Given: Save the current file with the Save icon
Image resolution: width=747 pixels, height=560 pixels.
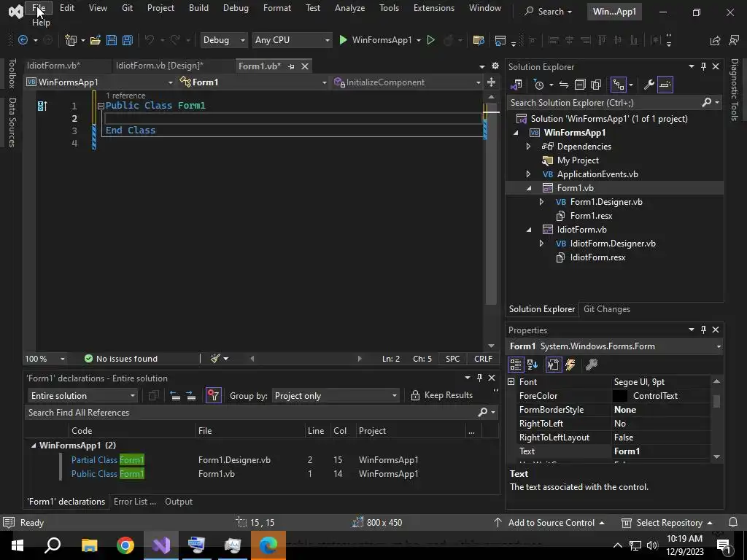Looking at the screenshot, I should (112, 41).
